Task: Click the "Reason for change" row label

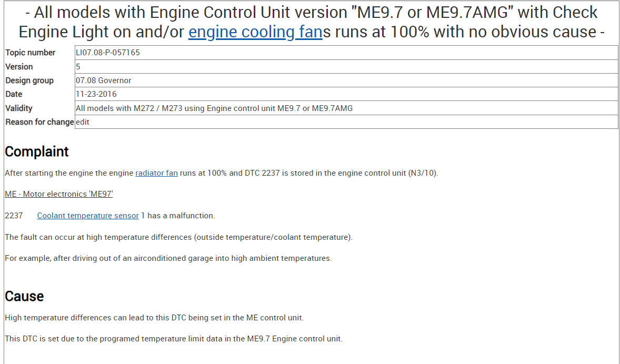Action: point(39,122)
